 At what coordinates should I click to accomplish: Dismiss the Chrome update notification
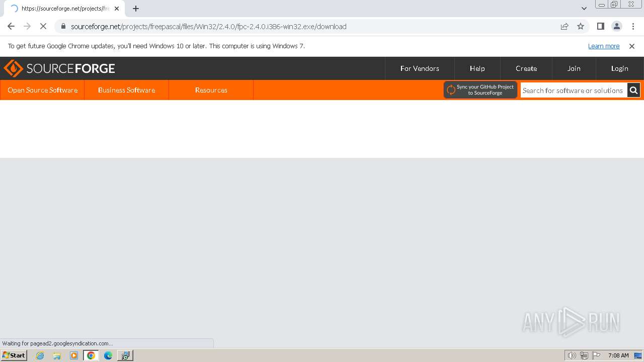(632, 46)
